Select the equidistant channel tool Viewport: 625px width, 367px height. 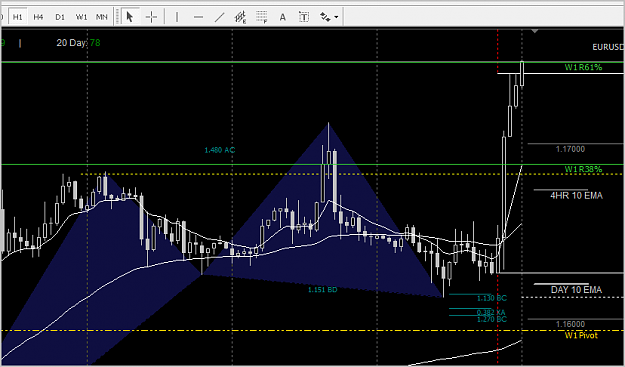tap(240, 17)
